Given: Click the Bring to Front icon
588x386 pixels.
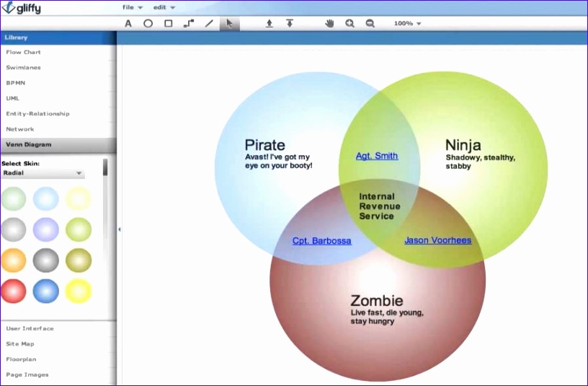Looking at the screenshot, I should pos(269,24).
